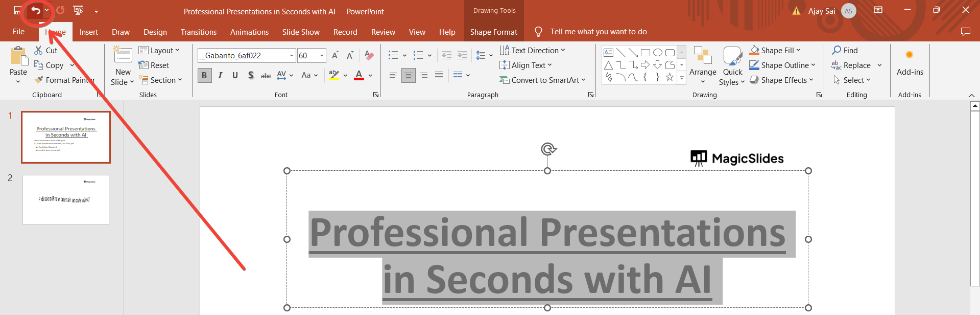Open the Bullets list button

click(x=393, y=55)
